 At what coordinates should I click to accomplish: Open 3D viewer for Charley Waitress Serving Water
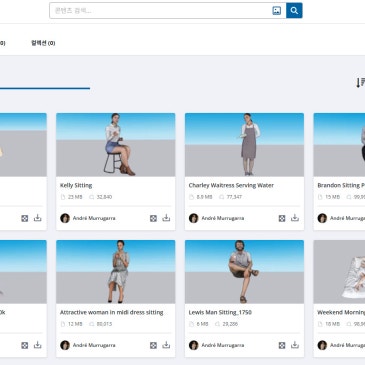click(x=282, y=218)
